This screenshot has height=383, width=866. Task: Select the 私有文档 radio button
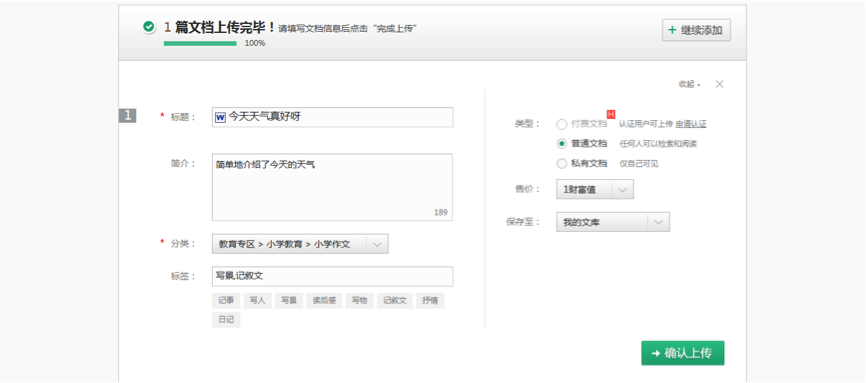562,164
